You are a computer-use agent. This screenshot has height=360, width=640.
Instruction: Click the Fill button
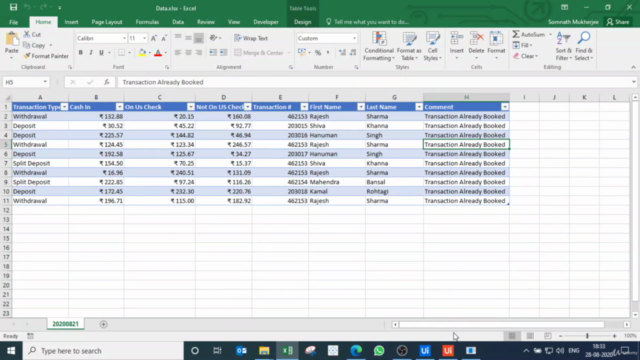(522, 45)
